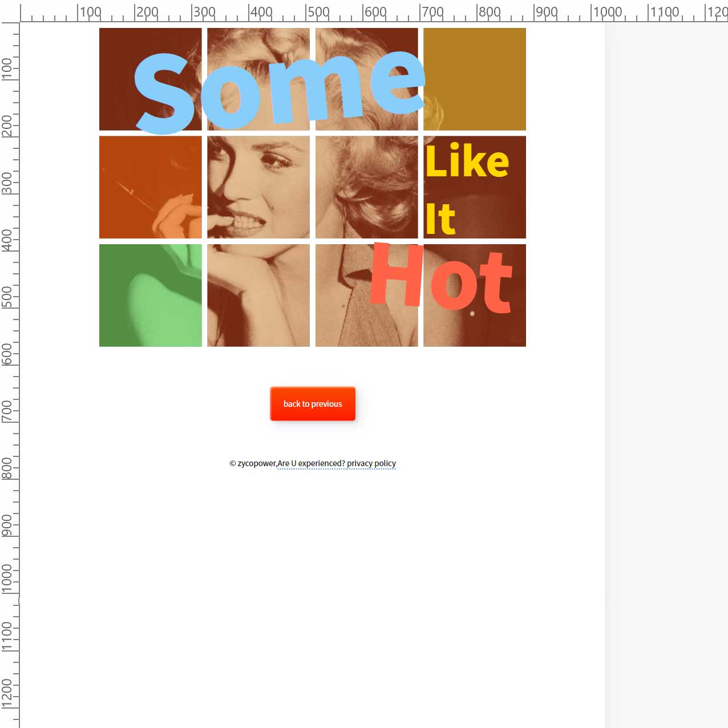Click the yellow 'It' text

coord(440,219)
